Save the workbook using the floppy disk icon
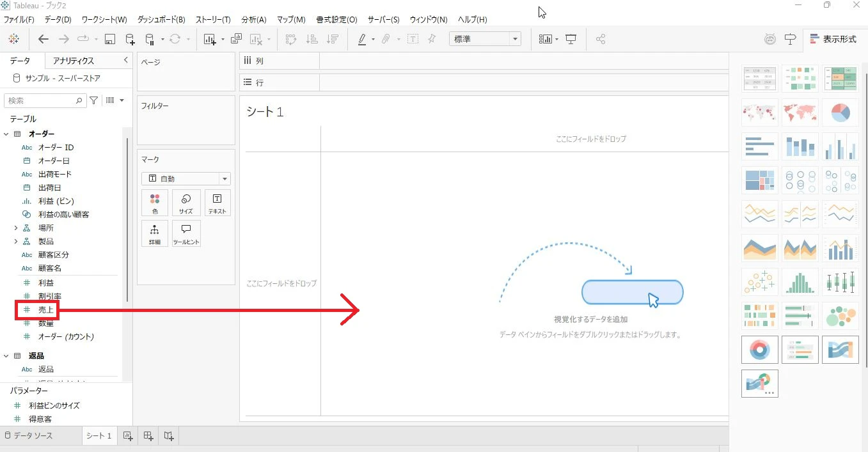Image resolution: width=868 pixels, height=452 pixels. [109, 39]
